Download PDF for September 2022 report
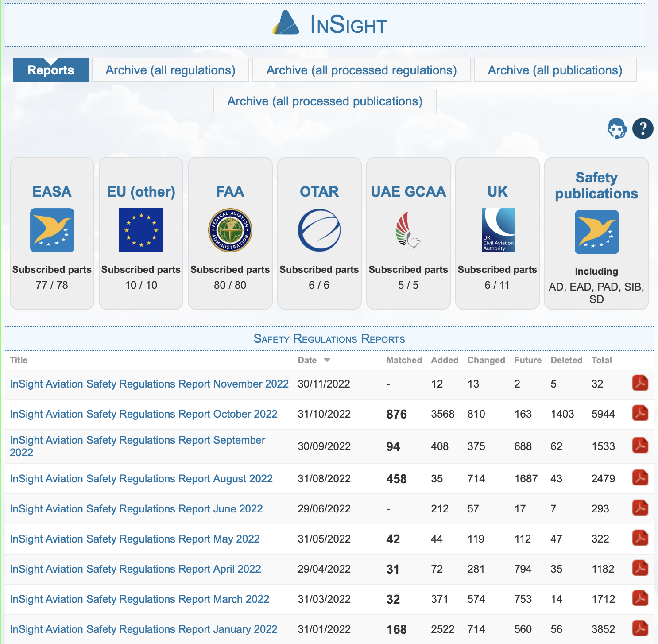Viewport: 658px width, 644px height. pyautogui.click(x=640, y=446)
